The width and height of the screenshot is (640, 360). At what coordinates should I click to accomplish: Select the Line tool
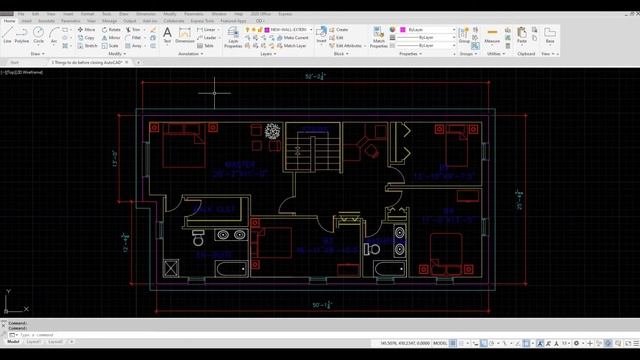(7, 35)
